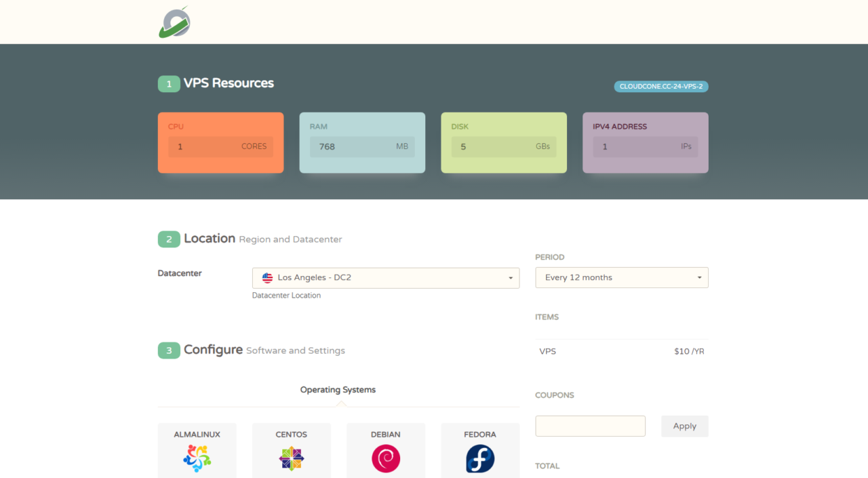Image resolution: width=868 pixels, height=478 pixels.
Task: Choose the CentOS operating system icon
Action: pyautogui.click(x=291, y=458)
